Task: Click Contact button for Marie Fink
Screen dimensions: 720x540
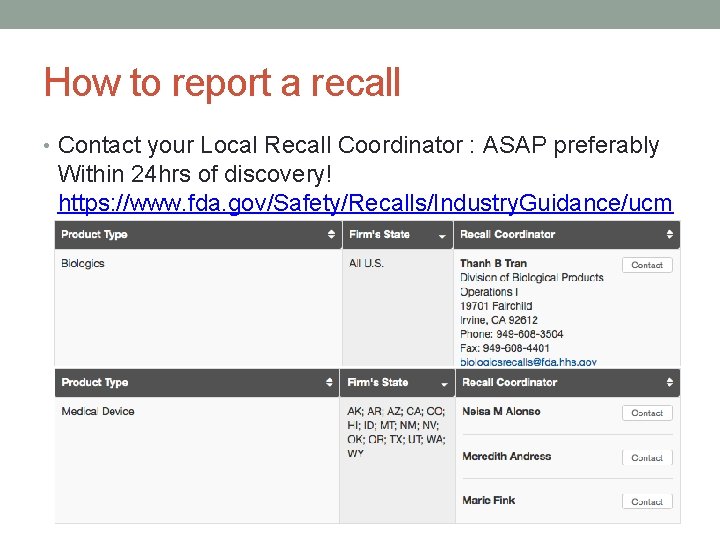Action: pos(647,501)
